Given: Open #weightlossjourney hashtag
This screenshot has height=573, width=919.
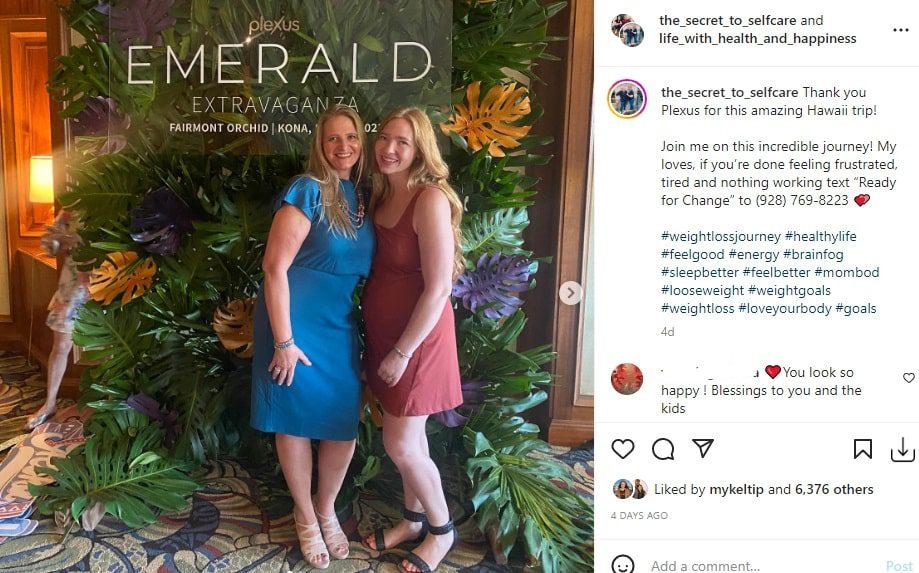Looking at the screenshot, I should coord(721,237).
